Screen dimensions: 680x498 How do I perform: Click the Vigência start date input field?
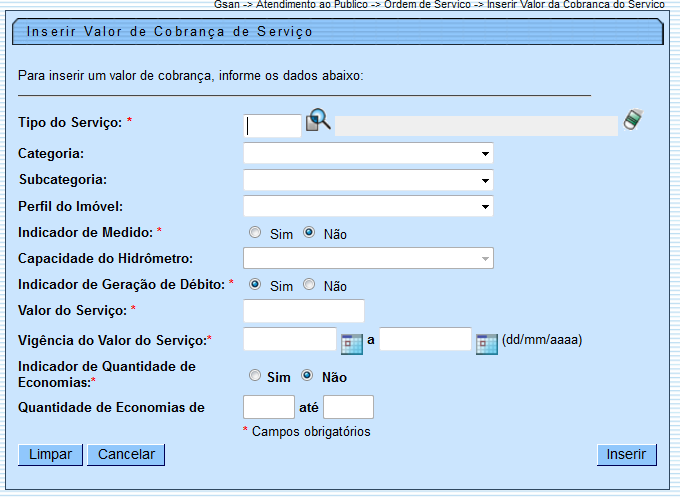tap(290, 340)
